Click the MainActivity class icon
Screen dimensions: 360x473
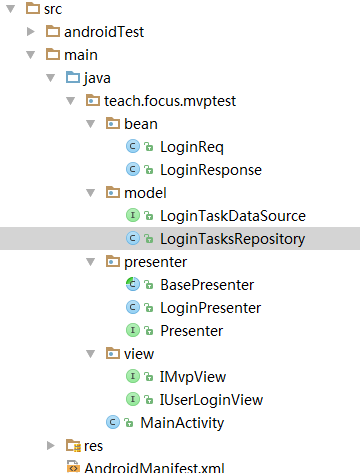pos(113,423)
